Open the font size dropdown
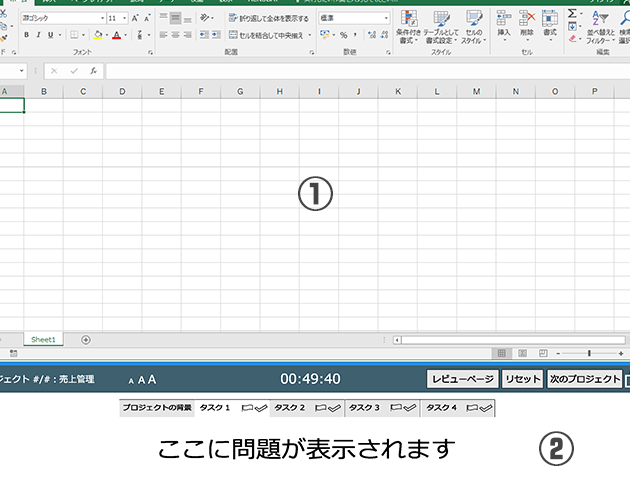The height and width of the screenshot is (502, 630). (x=124, y=18)
